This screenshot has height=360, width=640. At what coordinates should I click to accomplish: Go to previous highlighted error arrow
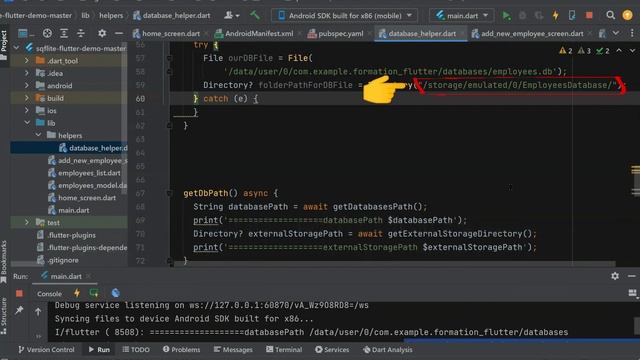click(619, 51)
